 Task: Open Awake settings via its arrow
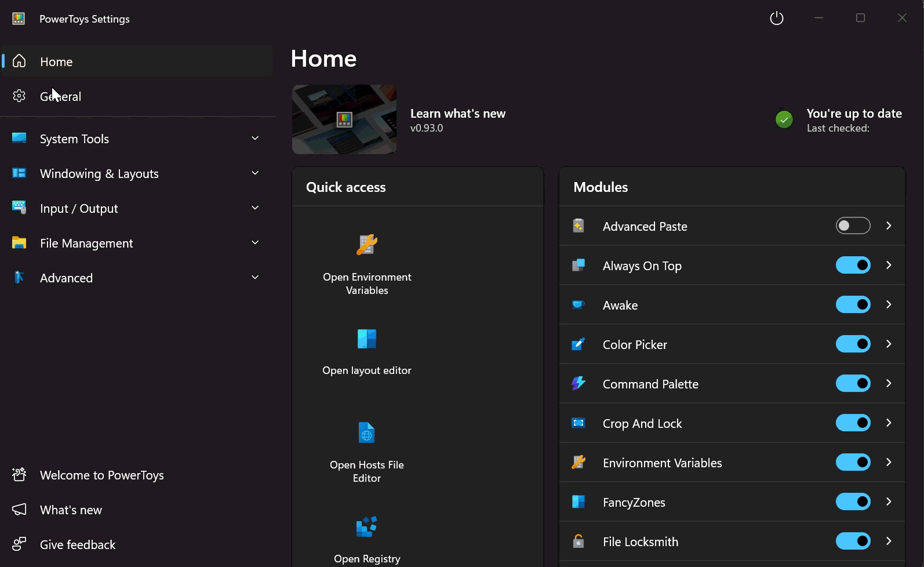[889, 304]
